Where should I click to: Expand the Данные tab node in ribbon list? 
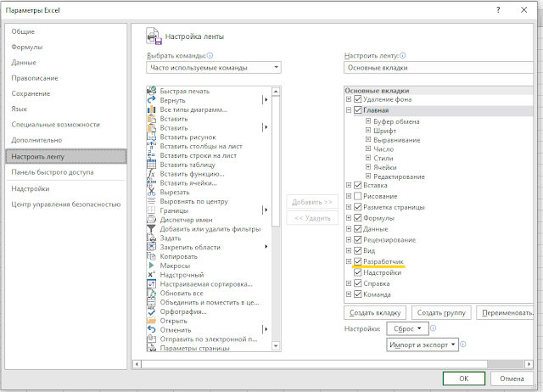(x=349, y=228)
